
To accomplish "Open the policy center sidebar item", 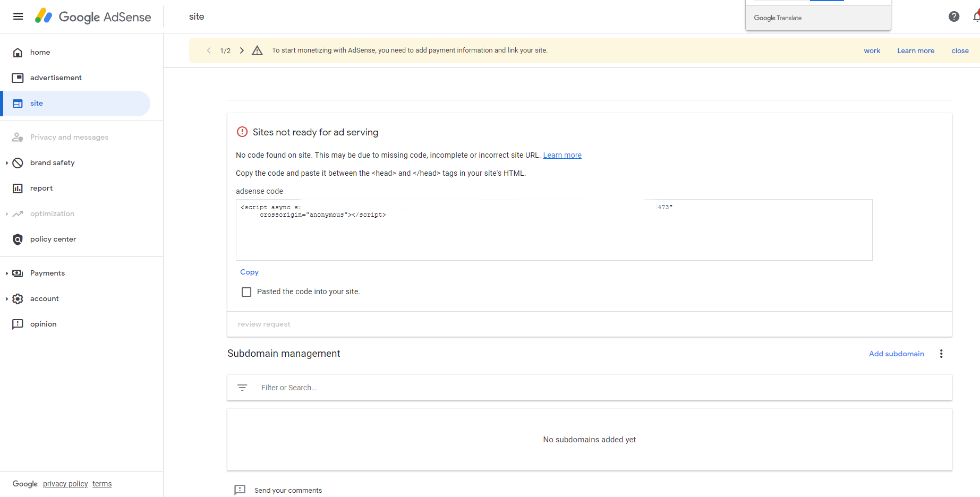I will pos(75,239).
